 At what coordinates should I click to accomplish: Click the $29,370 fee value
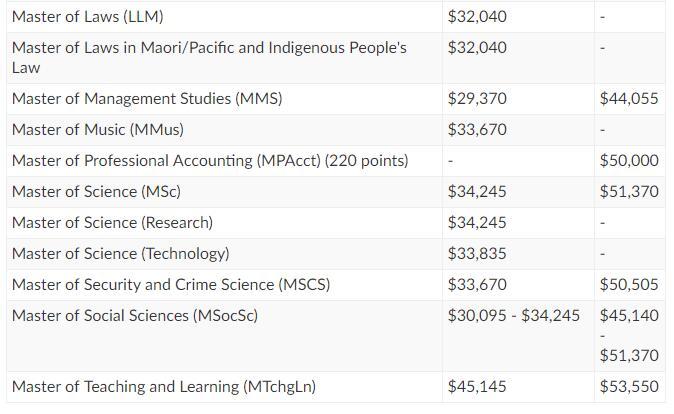click(477, 99)
